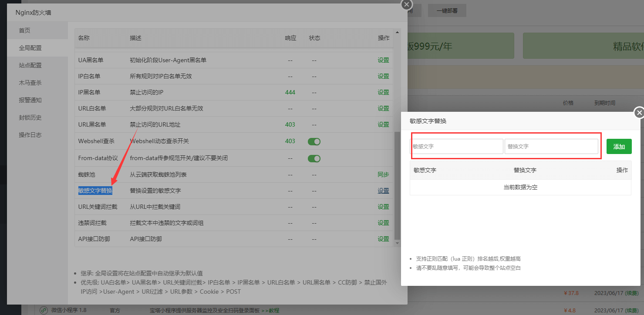Image resolution: width=644 pixels, height=315 pixels.
Task: Click the UA黑名单 row name
Action: pos(91,60)
